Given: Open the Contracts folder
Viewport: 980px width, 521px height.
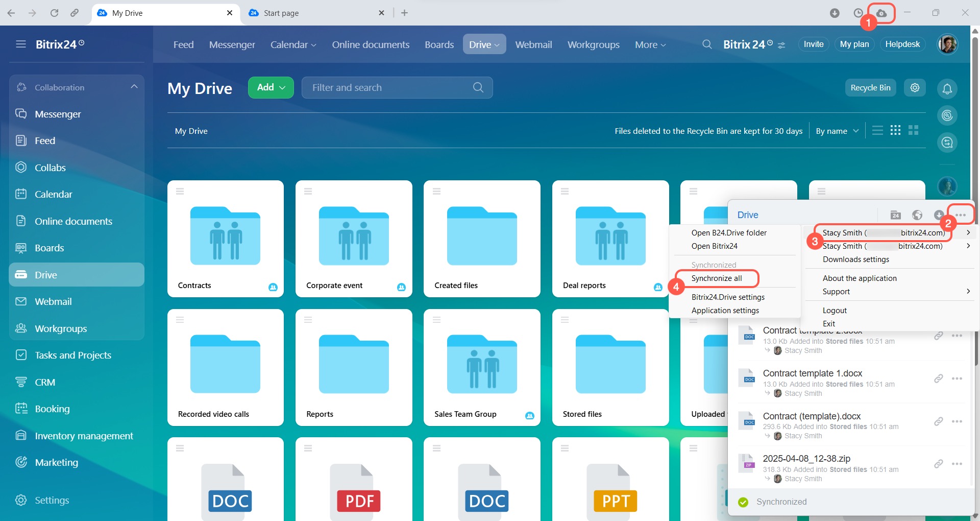Looking at the screenshot, I should tap(226, 239).
